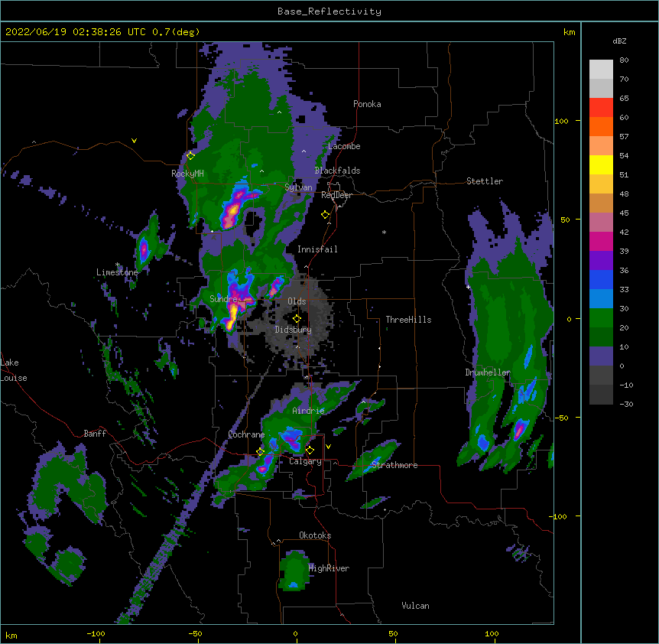Click the Cochrane label
This screenshot has width=659, height=644.
click(246, 434)
